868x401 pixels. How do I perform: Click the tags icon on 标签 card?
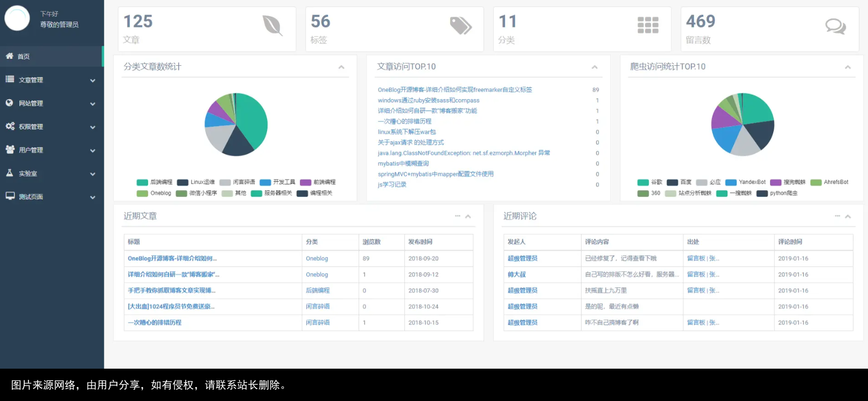pos(461,25)
